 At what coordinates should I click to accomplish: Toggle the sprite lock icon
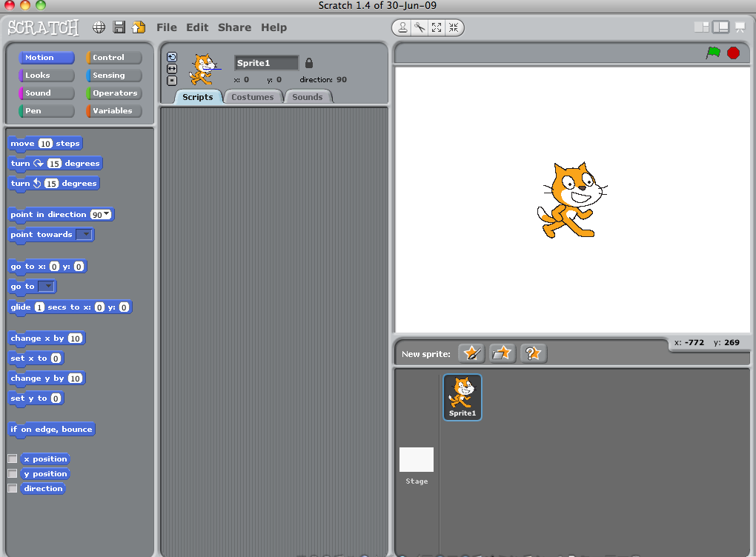[x=309, y=63]
